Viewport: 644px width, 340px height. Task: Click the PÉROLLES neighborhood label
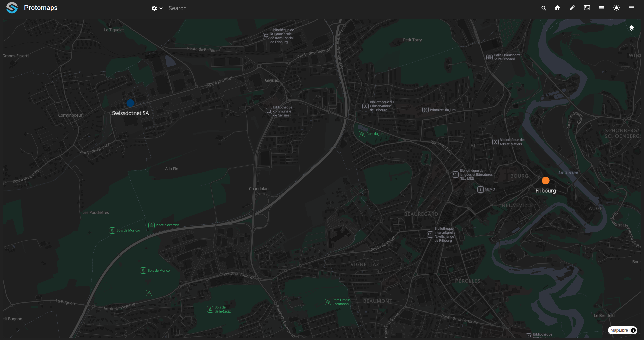coord(468,281)
